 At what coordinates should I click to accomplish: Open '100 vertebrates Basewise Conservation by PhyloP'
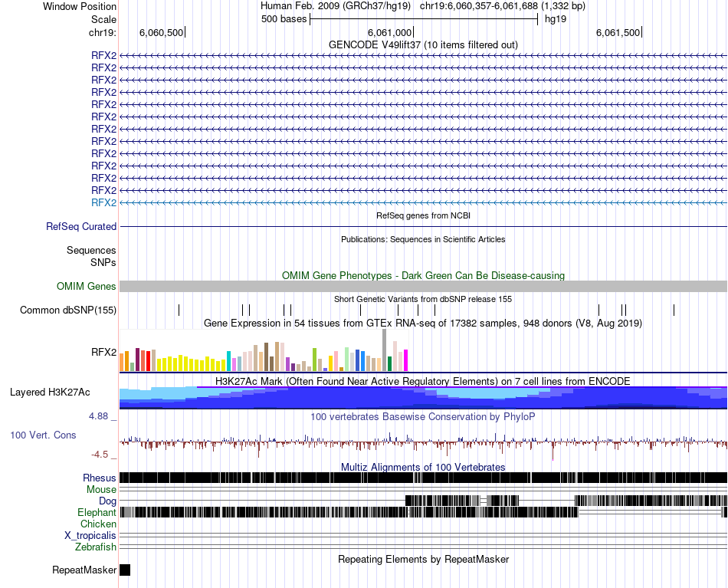pos(423,416)
